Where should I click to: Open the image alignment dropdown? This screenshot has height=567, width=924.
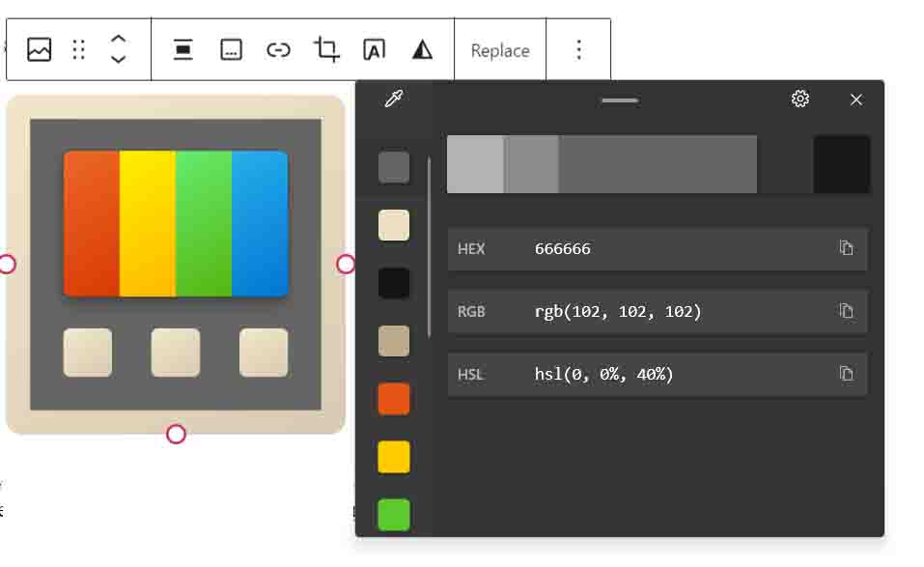[x=182, y=48]
